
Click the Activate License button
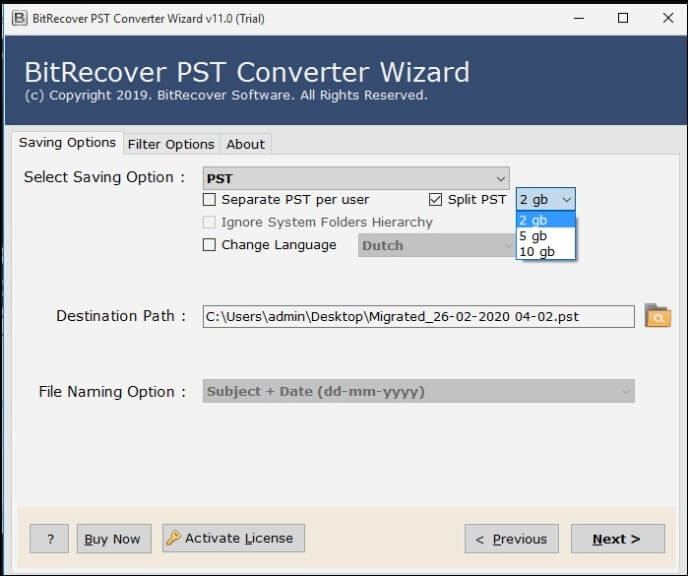point(233,538)
